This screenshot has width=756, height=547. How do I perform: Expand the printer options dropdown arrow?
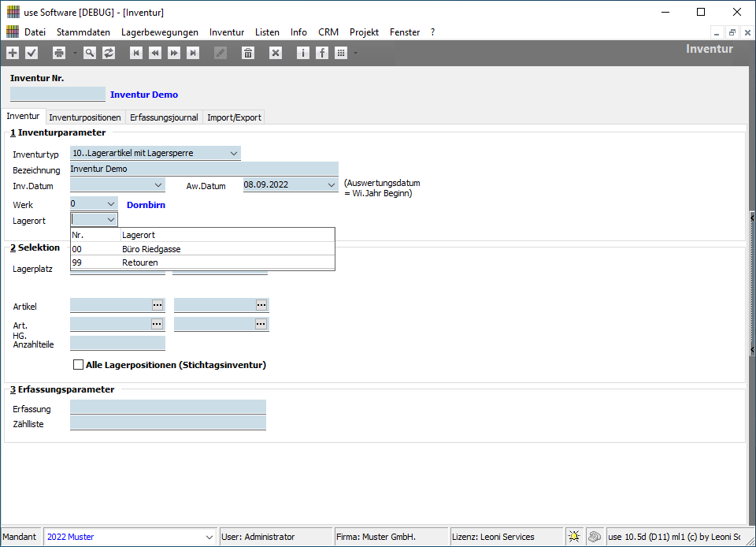pyautogui.click(x=75, y=53)
